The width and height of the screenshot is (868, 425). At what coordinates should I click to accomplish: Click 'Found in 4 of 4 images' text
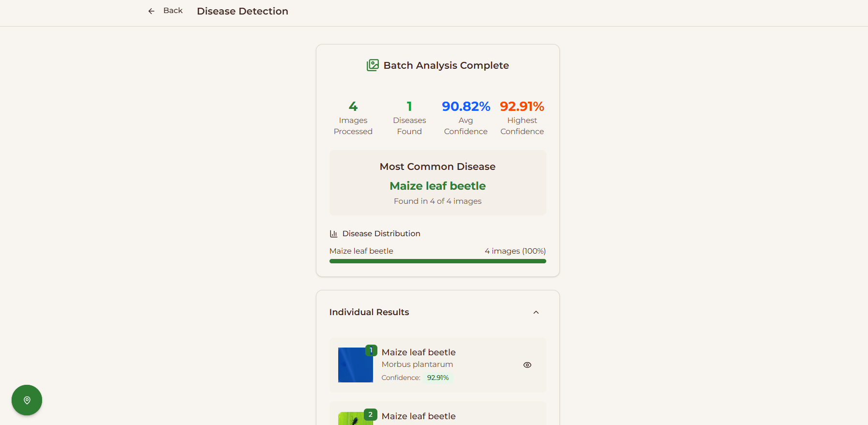pos(438,201)
